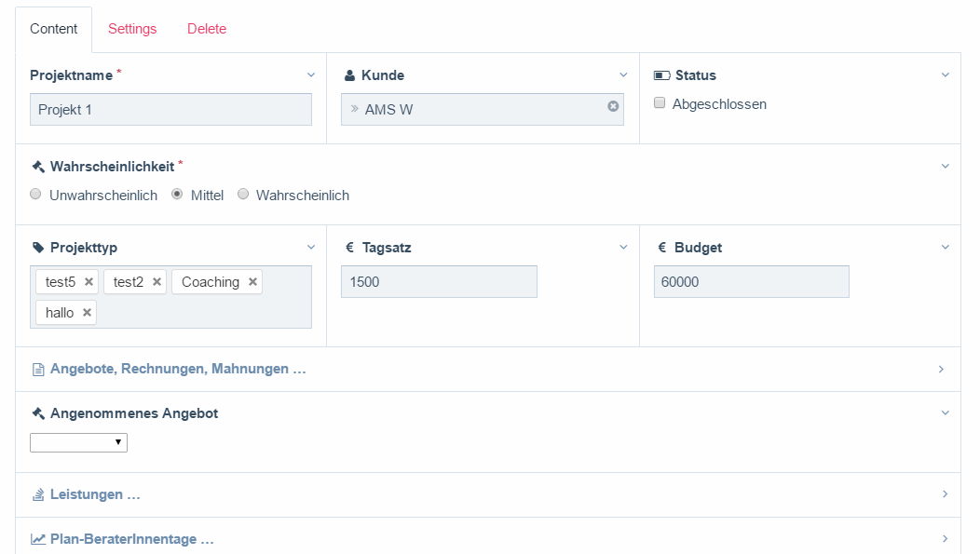The image size is (980, 554).
Task: Click the document icon beside Angebote, Rechnungen
Action: [38, 370]
